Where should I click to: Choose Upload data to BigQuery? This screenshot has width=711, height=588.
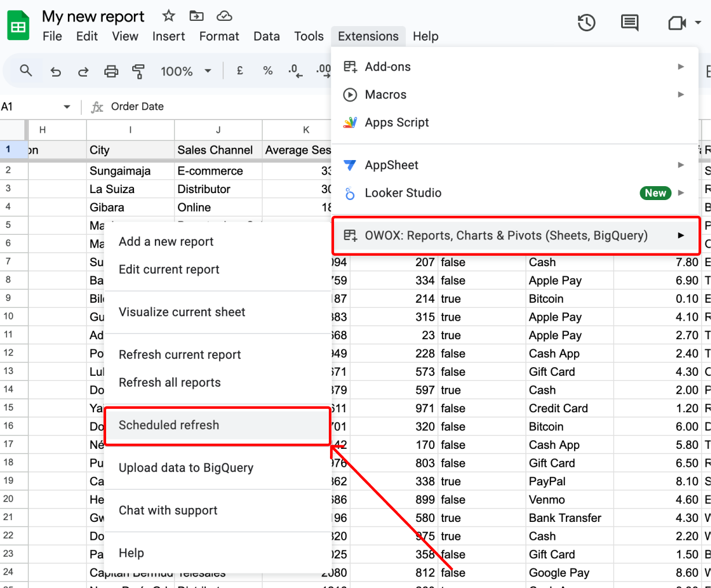[x=217, y=468]
